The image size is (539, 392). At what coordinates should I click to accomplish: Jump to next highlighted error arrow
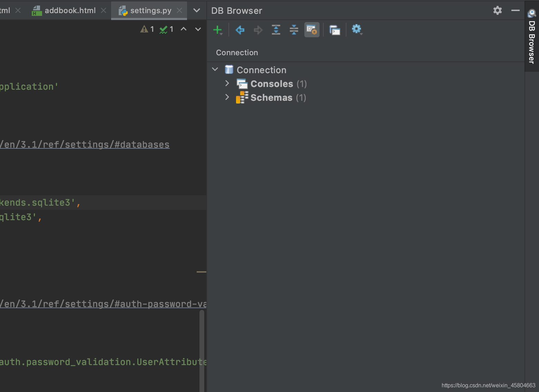pyautogui.click(x=198, y=29)
